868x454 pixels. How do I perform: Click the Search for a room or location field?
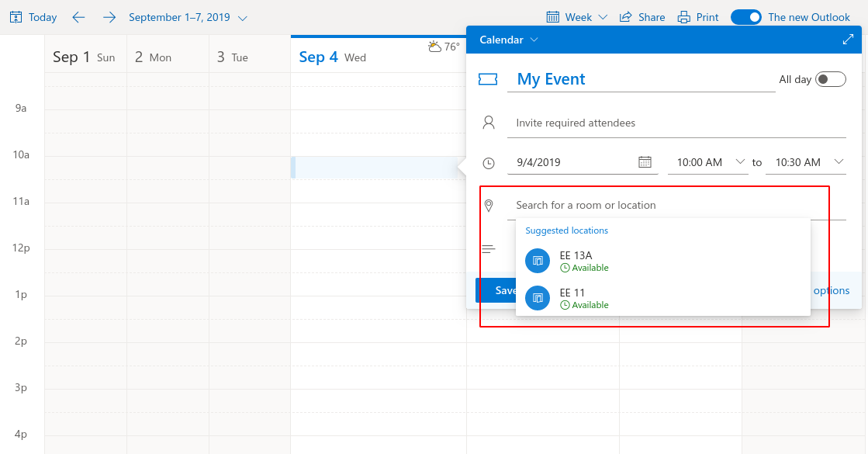click(676, 205)
